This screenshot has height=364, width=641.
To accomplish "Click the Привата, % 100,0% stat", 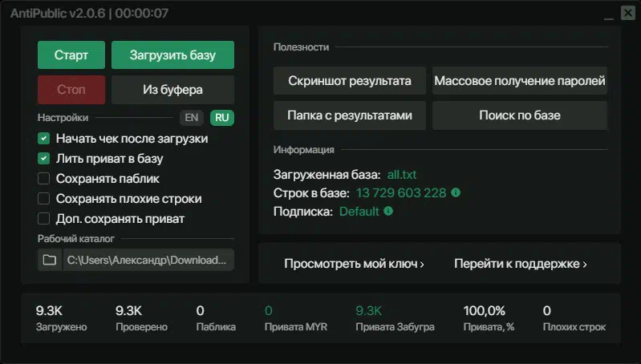I will tap(489, 318).
